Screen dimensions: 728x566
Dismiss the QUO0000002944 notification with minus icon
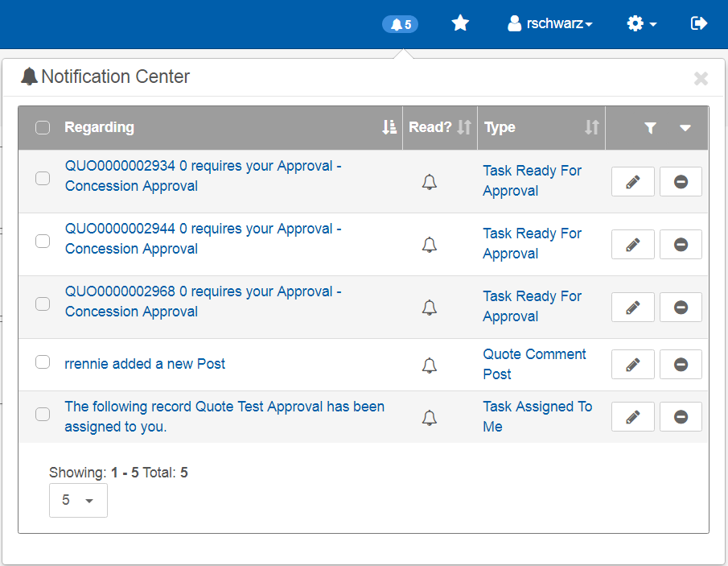tap(681, 245)
